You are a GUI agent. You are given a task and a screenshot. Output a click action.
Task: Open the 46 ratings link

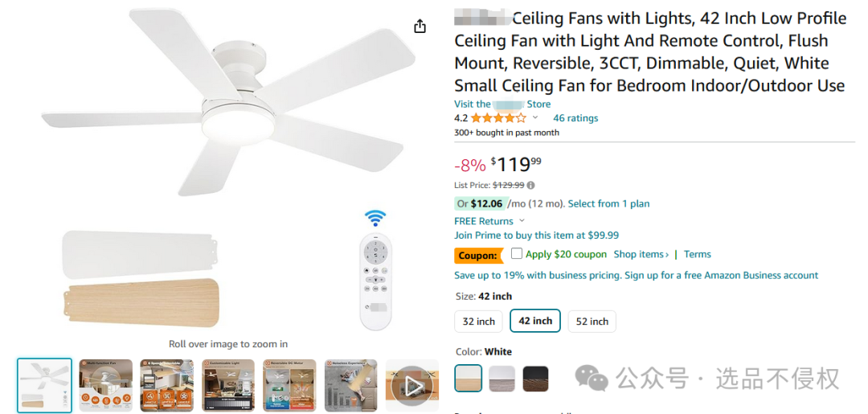pos(575,118)
